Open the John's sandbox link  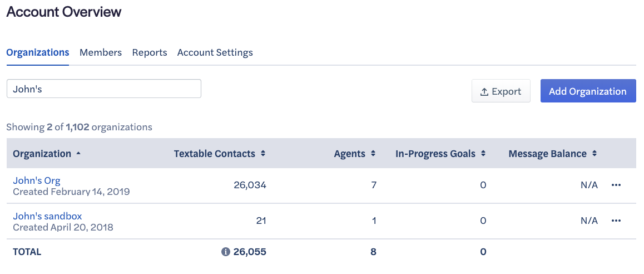pyautogui.click(x=47, y=216)
